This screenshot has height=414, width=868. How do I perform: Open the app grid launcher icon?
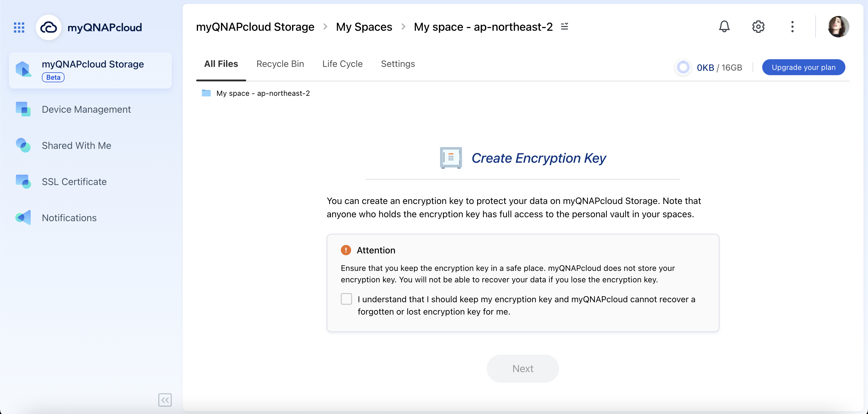pos(19,27)
